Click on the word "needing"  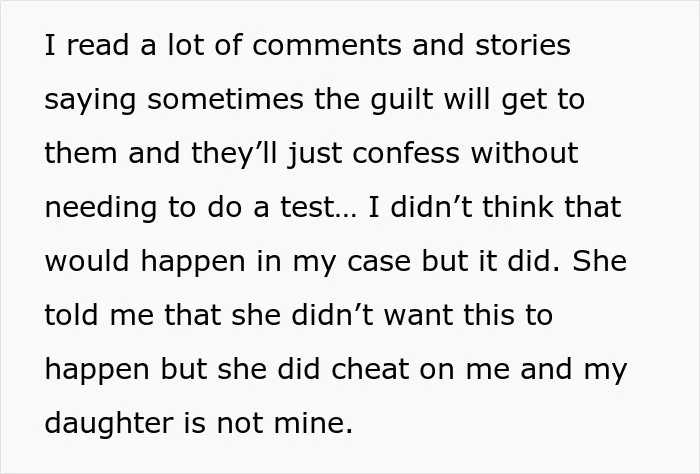(x=101, y=209)
